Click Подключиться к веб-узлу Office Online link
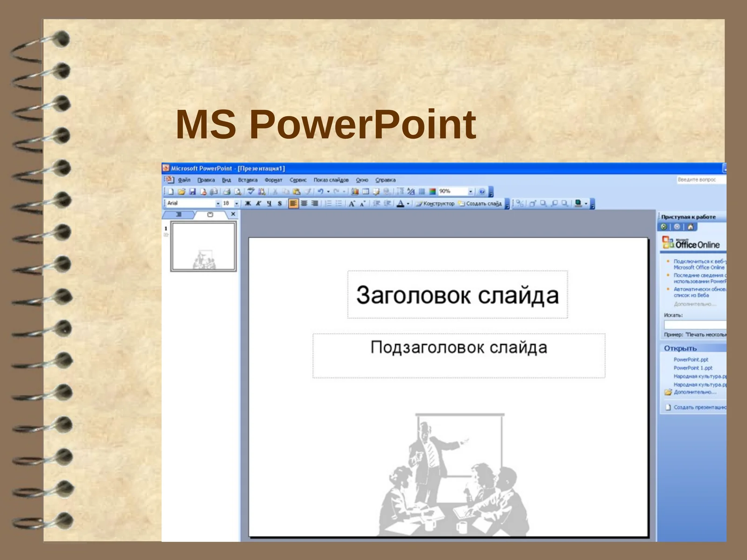747x560 pixels. [x=700, y=264]
